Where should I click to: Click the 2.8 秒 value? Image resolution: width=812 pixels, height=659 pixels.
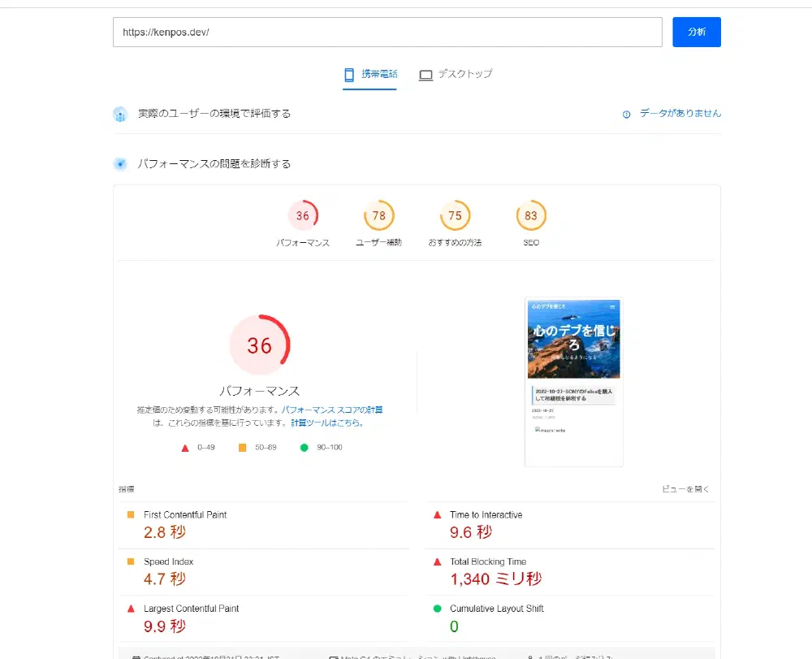coord(165,532)
